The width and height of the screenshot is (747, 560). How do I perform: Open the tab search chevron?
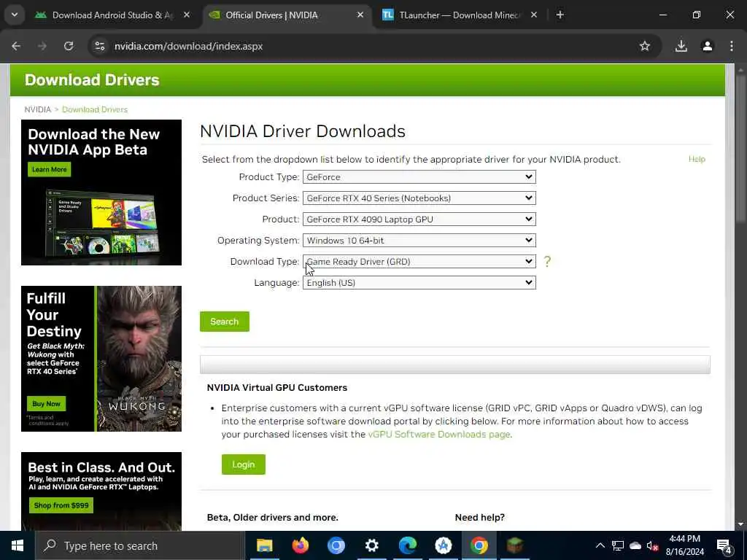[15, 15]
